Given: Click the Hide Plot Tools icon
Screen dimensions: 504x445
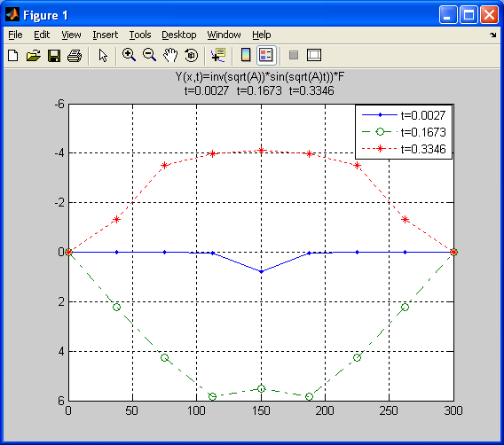Looking at the screenshot, I should [x=294, y=55].
